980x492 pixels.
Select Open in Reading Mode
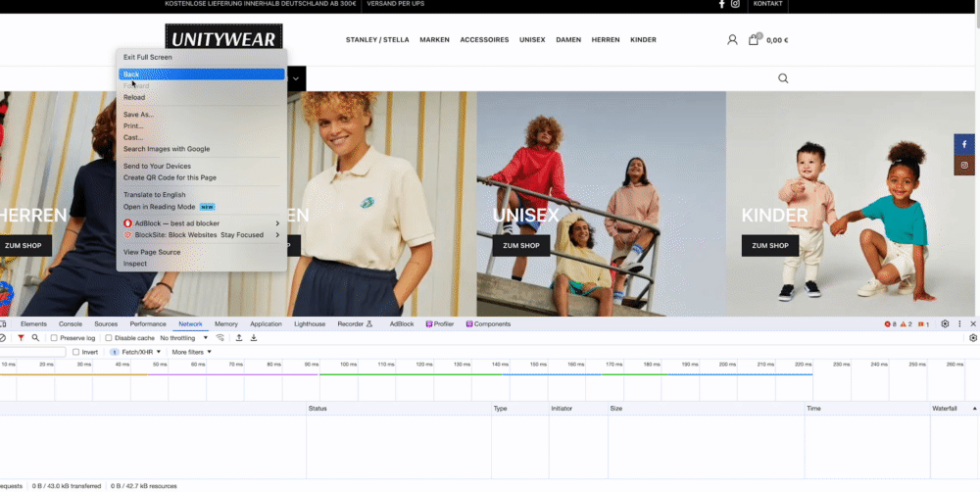(201, 206)
